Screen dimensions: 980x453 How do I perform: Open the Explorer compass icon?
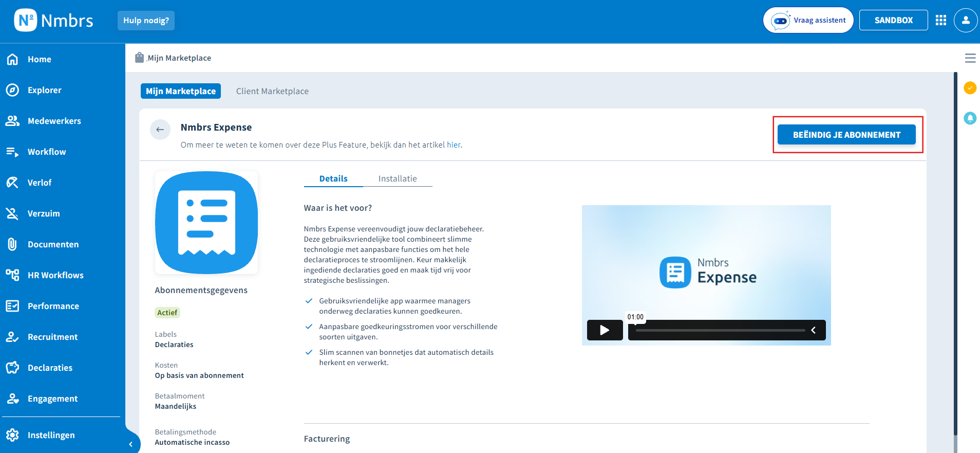[12, 90]
